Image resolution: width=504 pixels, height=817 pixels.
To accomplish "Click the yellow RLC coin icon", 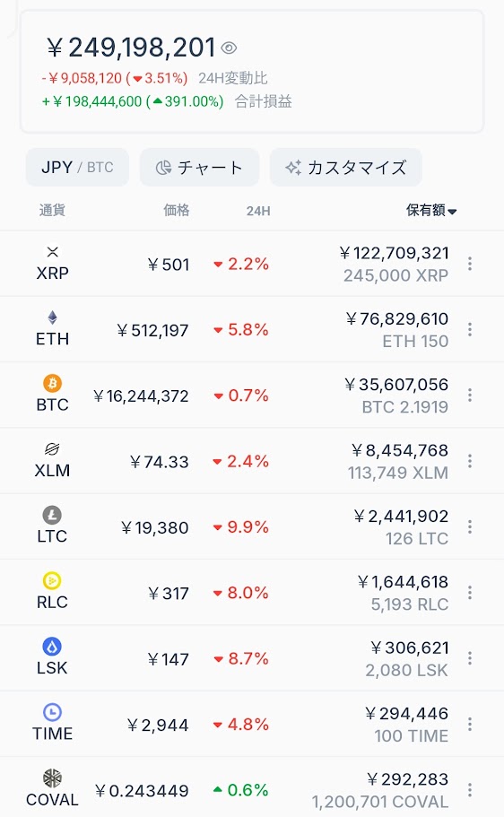I will pyautogui.click(x=52, y=580).
